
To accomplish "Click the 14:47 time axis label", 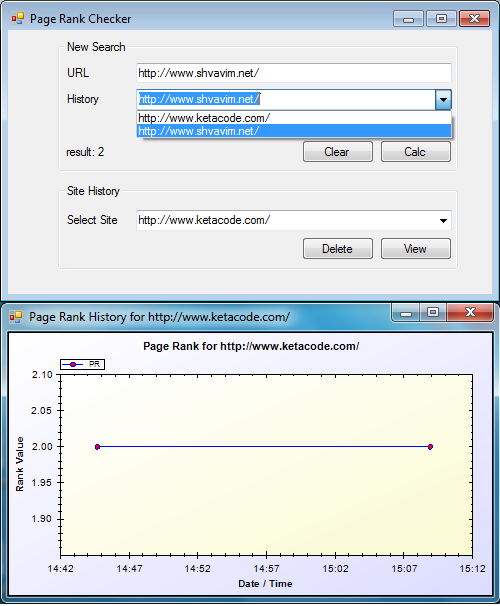I will (x=129, y=569).
